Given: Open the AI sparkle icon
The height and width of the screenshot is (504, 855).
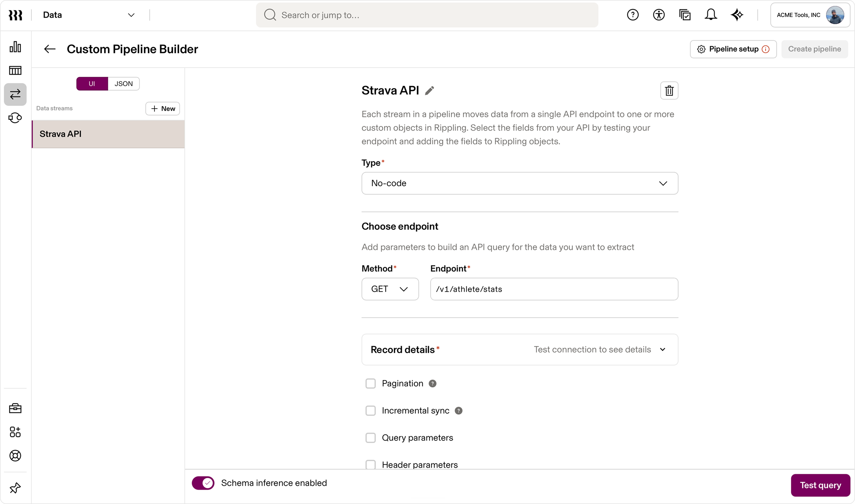Looking at the screenshot, I should pos(737,15).
